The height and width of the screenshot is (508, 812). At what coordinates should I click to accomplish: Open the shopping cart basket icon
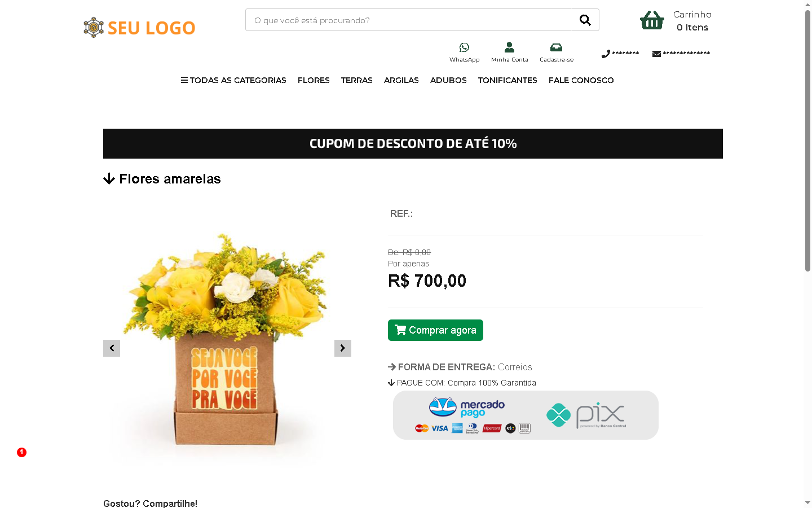click(652, 20)
